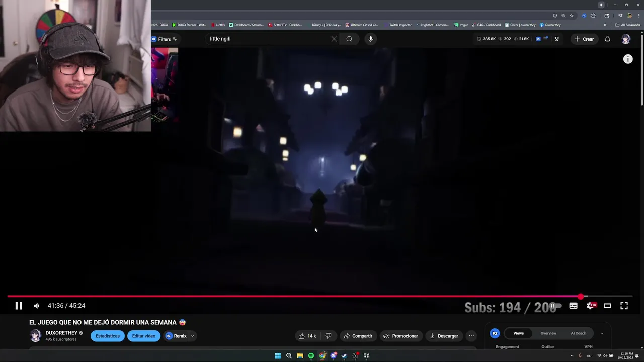Select the Overview tab in vidIQ panel
Viewport: 644px width, 362px height.
[x=548, y=333]
